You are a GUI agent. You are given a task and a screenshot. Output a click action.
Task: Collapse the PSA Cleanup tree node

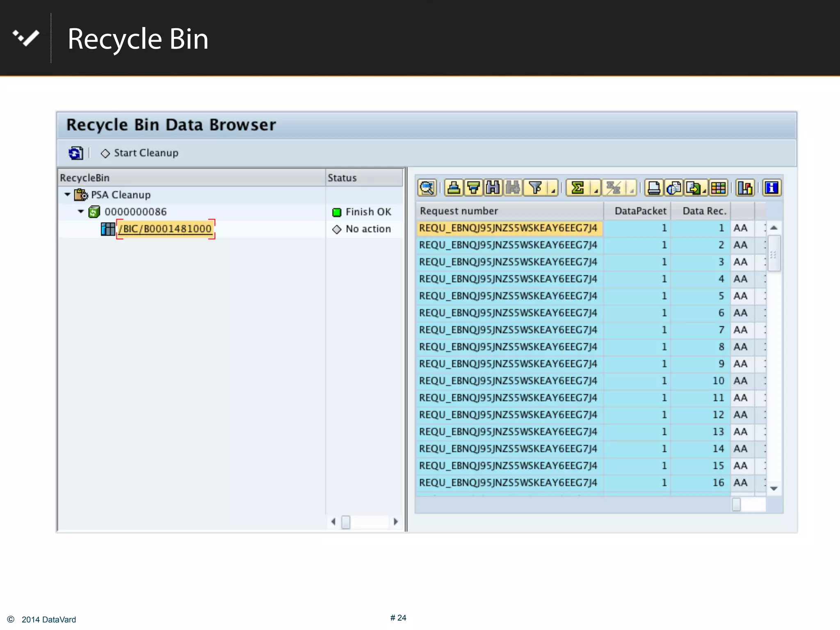pyautogui.click(x=67, y=194)
